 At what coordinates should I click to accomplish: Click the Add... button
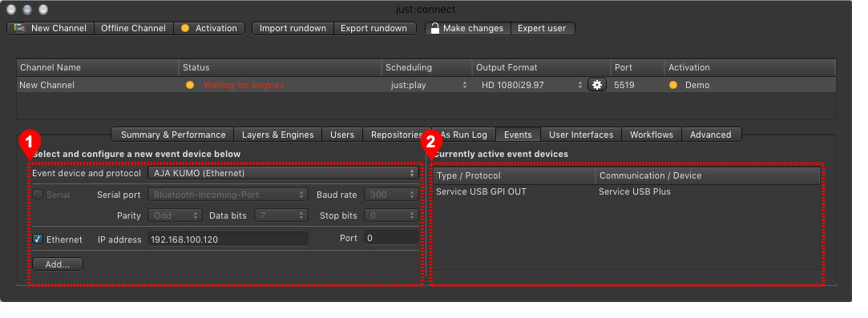58,264
